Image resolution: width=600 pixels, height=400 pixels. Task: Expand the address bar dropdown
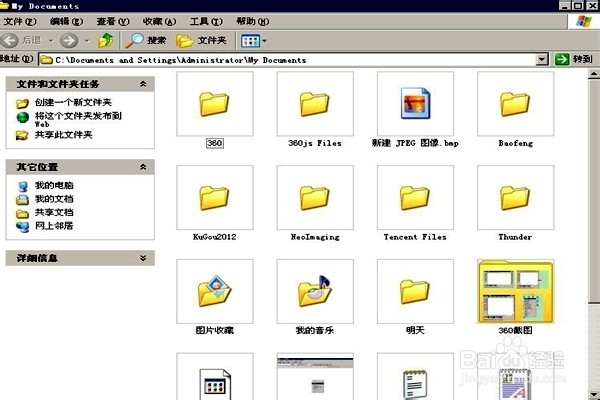click(542, 60)
